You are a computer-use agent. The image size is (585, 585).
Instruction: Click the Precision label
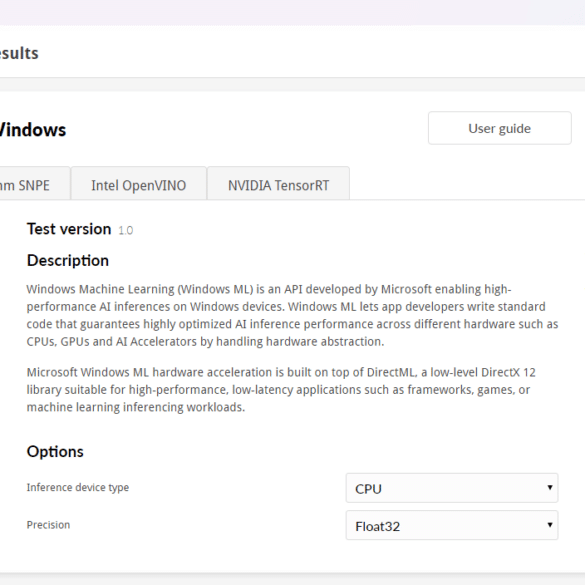48,525
